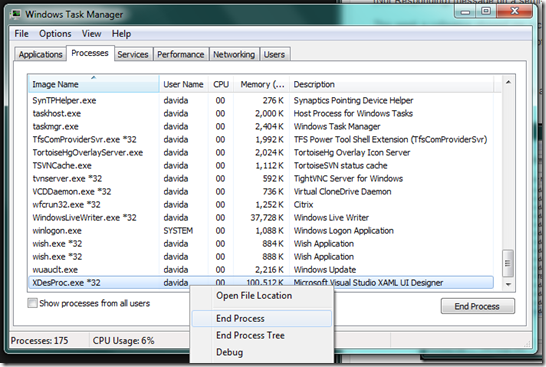546x367 pixels.
Task: Click the End Process button
Action: tap(477, 306)
